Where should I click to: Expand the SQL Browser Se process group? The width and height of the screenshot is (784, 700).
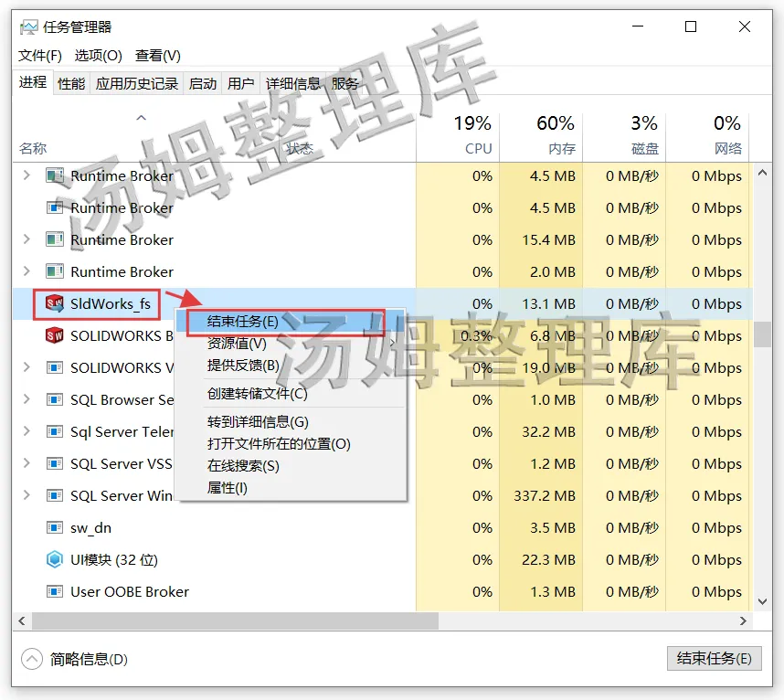click(27, 399)
